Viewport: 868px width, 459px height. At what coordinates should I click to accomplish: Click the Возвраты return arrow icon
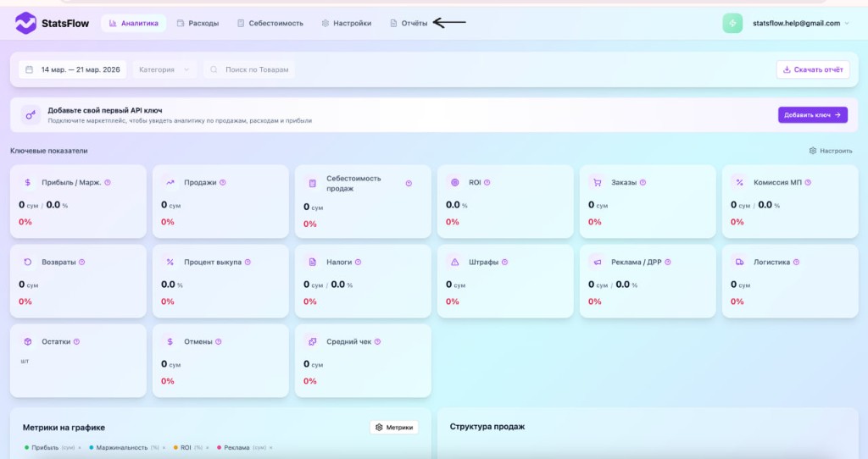click(28, 263)
